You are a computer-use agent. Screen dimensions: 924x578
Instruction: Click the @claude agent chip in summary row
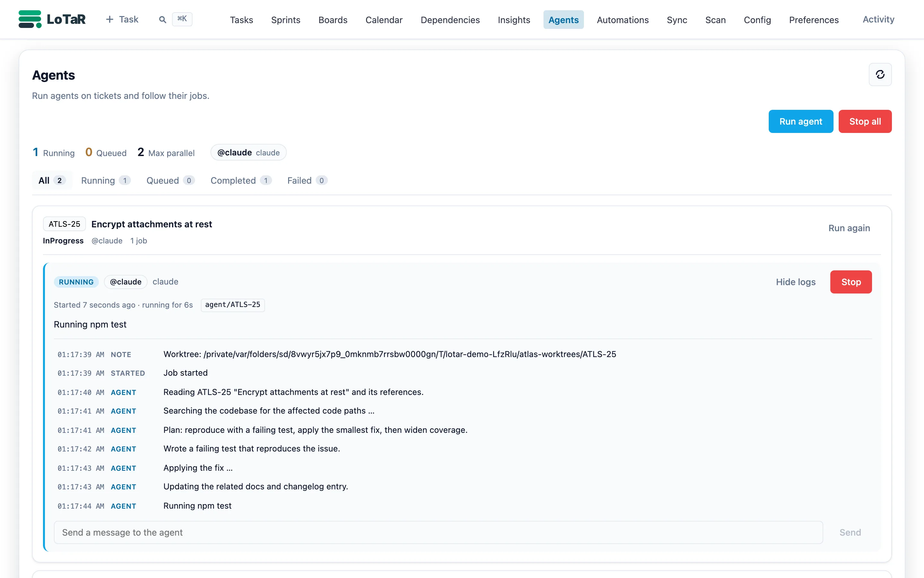click(x=249, y=153)
